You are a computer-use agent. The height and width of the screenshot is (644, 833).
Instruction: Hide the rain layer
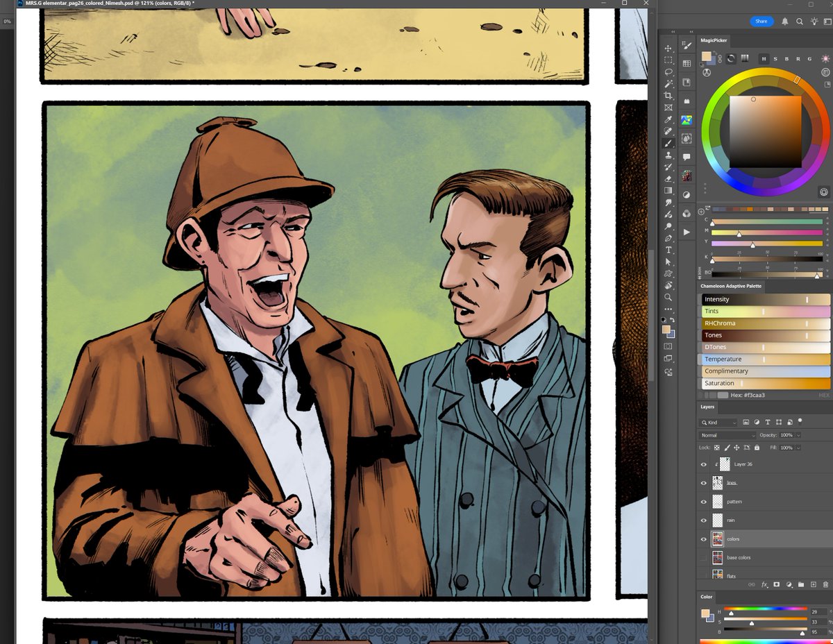tap(704, 520)
